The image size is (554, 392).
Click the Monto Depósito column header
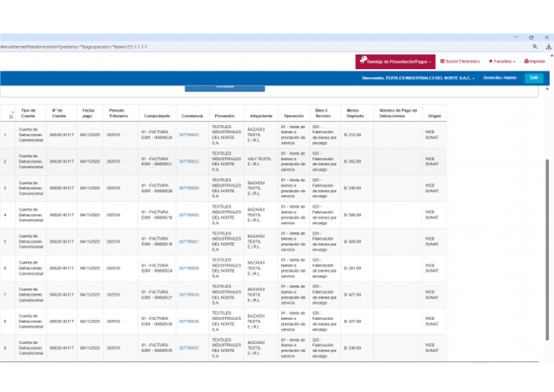point(355,113)
